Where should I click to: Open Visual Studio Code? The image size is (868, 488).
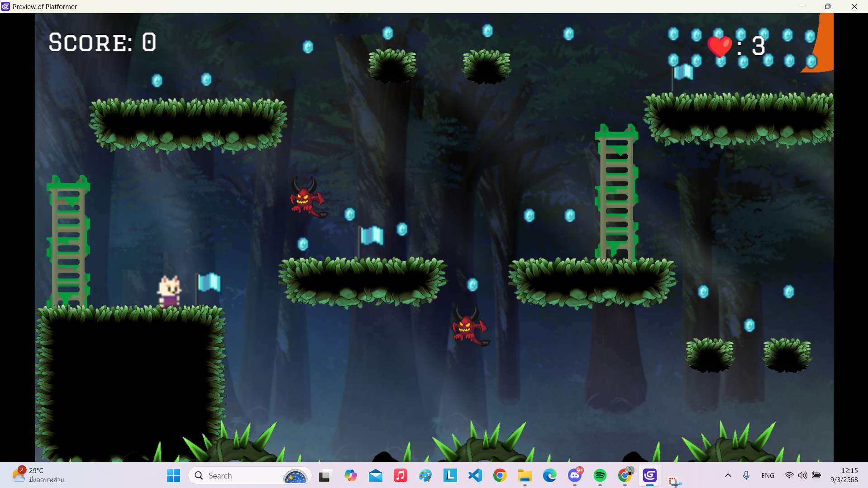pos(475,476)
